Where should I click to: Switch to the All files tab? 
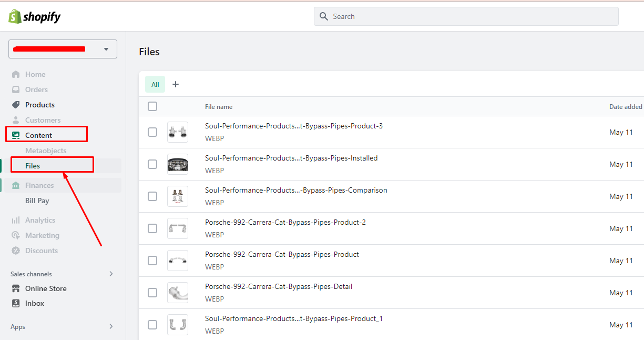(155, 84)
